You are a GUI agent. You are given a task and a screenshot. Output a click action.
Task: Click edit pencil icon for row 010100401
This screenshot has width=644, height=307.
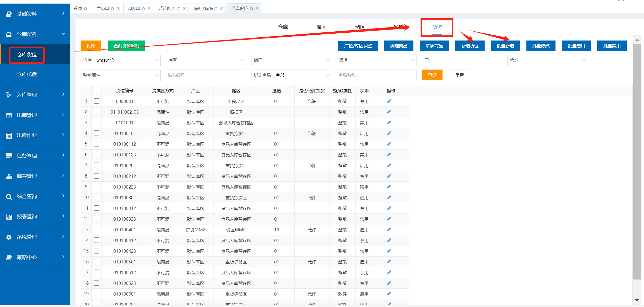(x=389, y=230)
